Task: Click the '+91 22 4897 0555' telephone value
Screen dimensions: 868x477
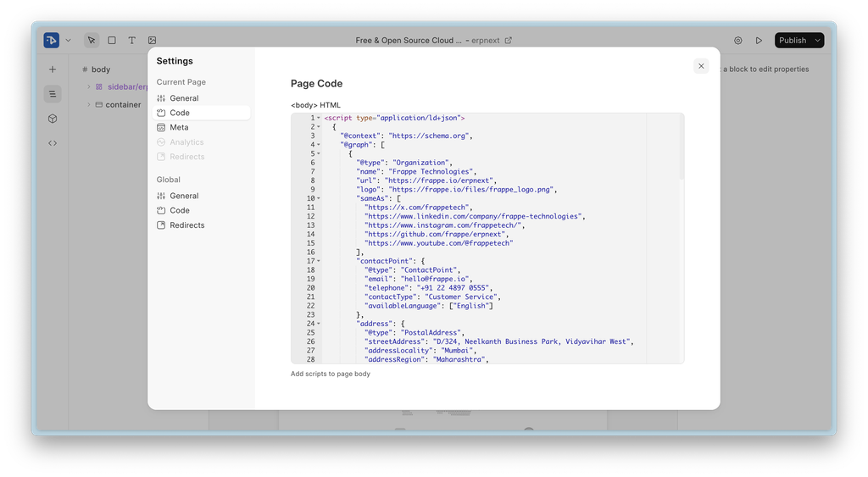Action: [453, 288]
